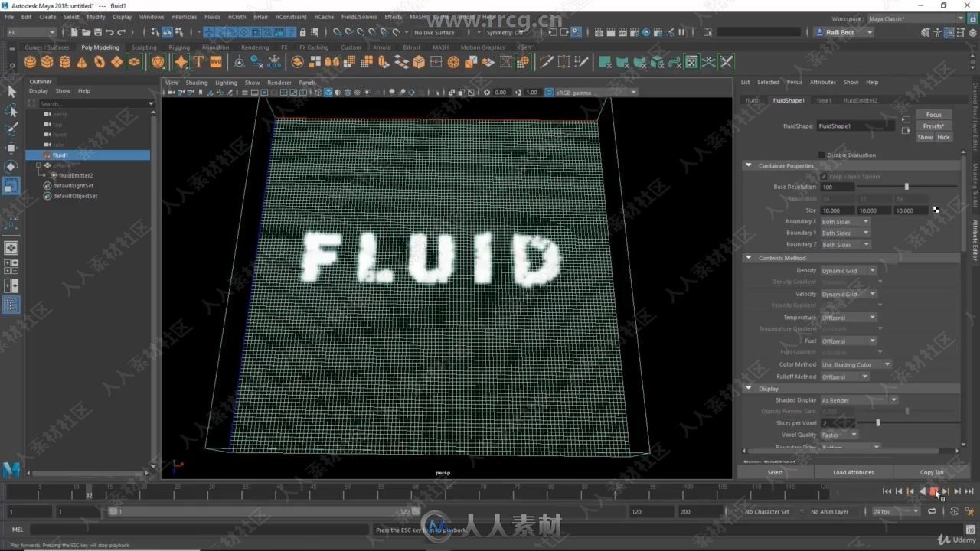The width and height of the screenshot is (980, 551).
Task: Click the Size texture map checker icon
Action: [x=936, y=210]
